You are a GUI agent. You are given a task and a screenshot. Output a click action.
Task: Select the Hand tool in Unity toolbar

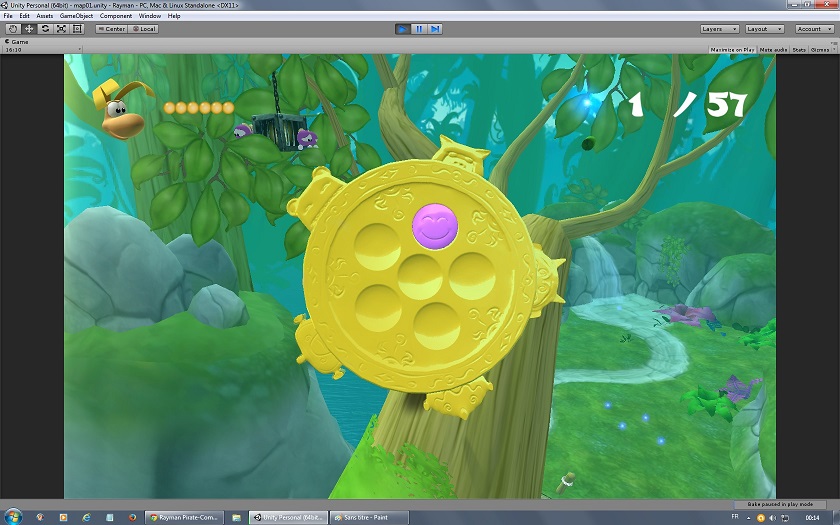tap(13, 29)
